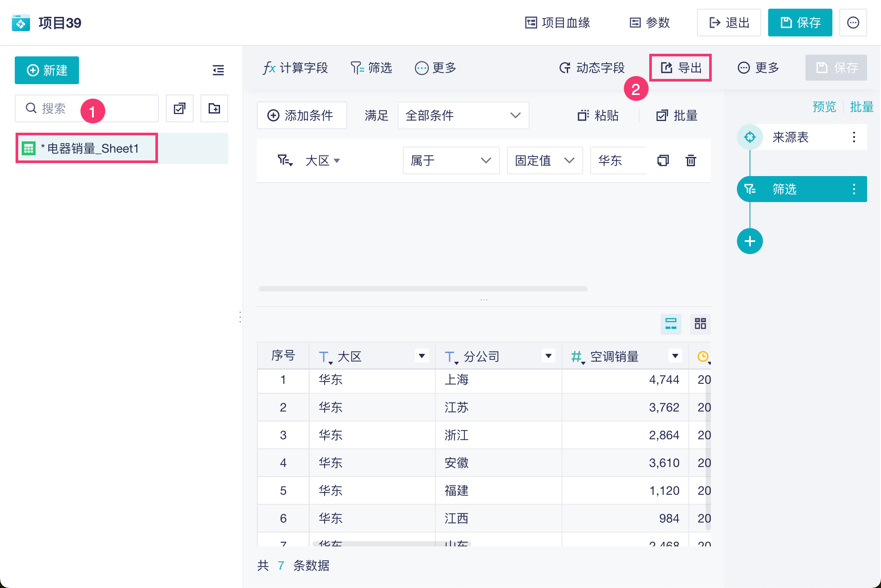881x588 pixels.
Task: Click the new folder icon
Action: pos(214,108)
